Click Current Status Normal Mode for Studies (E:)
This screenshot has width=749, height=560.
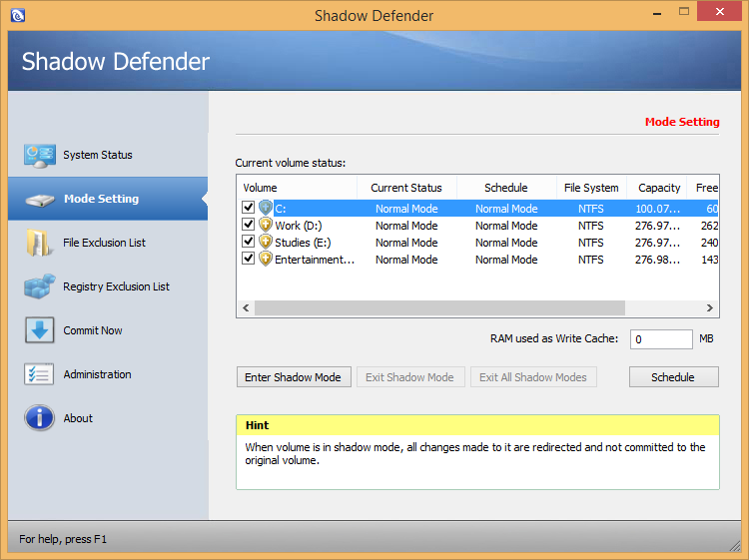click(406, 243)
